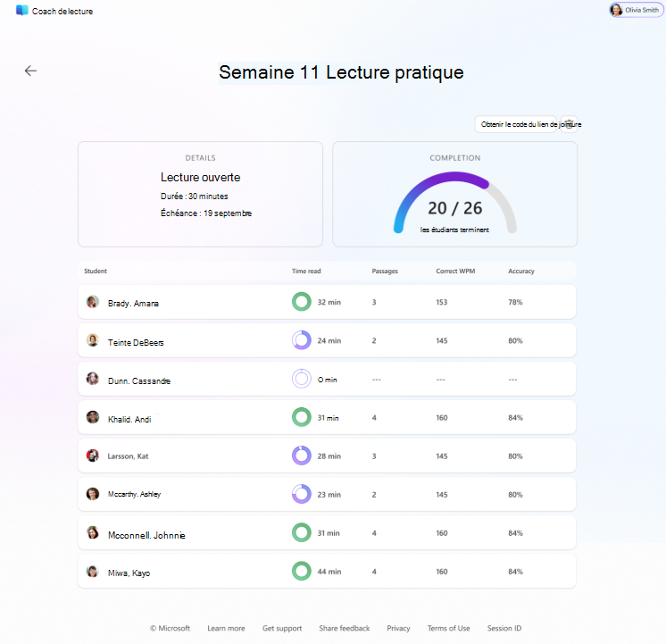Click the delete icon beside the join link button

570,124
